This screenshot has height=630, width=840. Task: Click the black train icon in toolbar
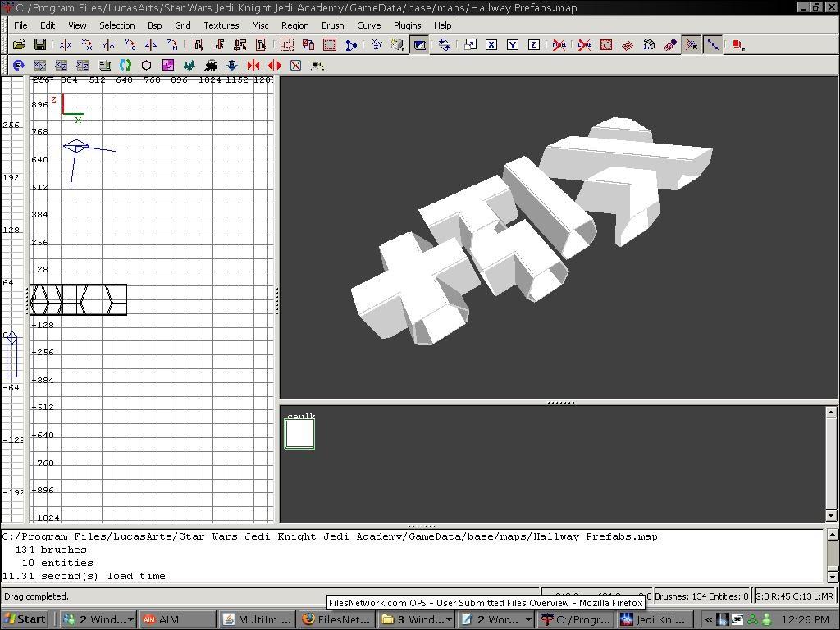[211, 66]
